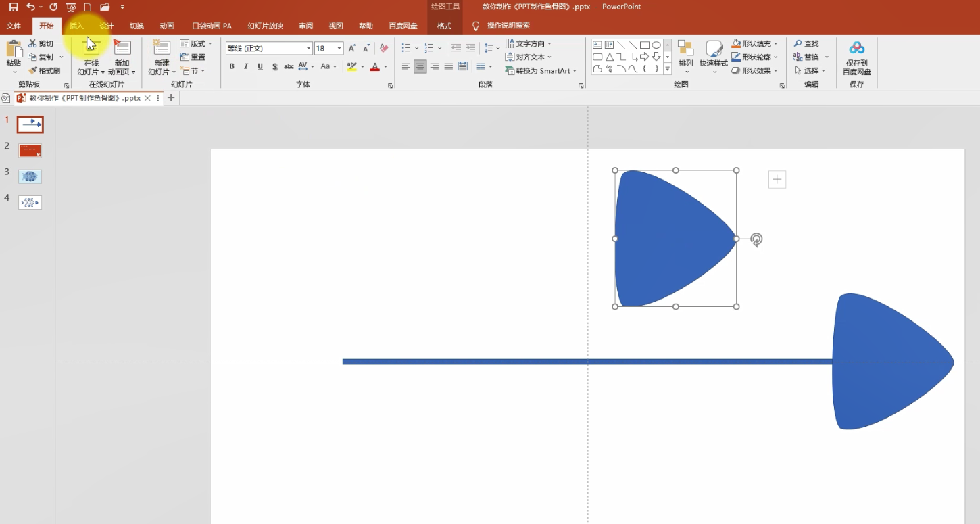Select the rectangle shape in shapes gallery
The width and height of the screenshot is (980, 524).
[645, 45]
